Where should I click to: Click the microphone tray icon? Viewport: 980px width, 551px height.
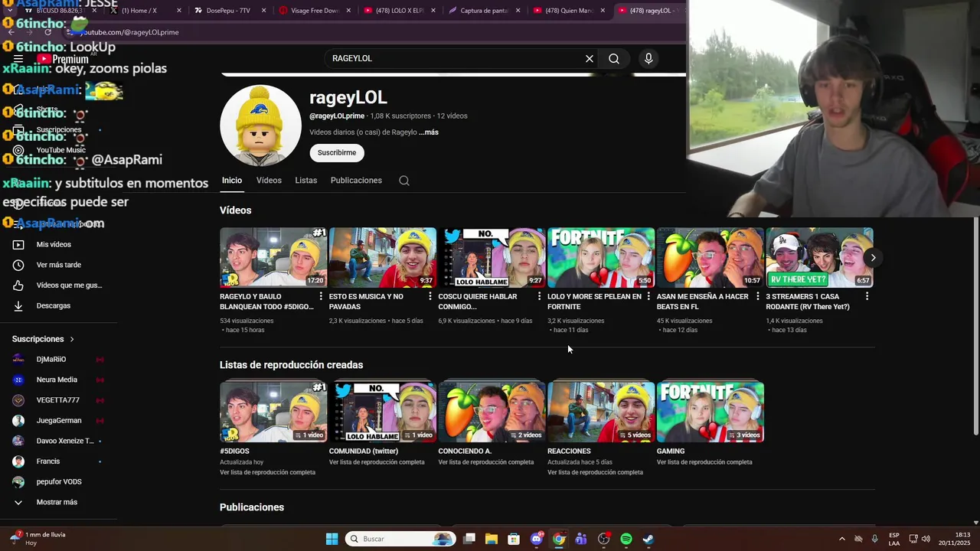874,539
